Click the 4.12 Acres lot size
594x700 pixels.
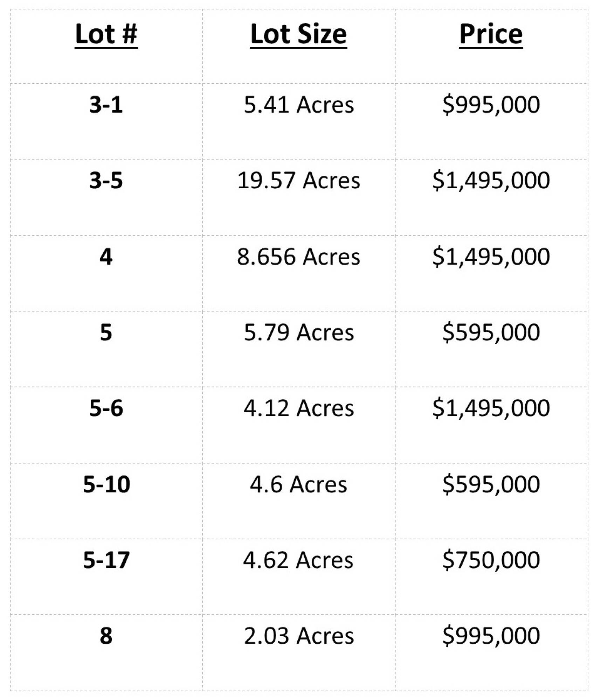298,408
